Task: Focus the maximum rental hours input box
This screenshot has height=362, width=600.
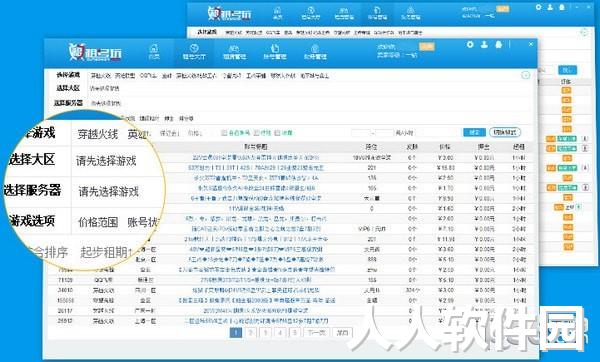Action: click(384, 133)
